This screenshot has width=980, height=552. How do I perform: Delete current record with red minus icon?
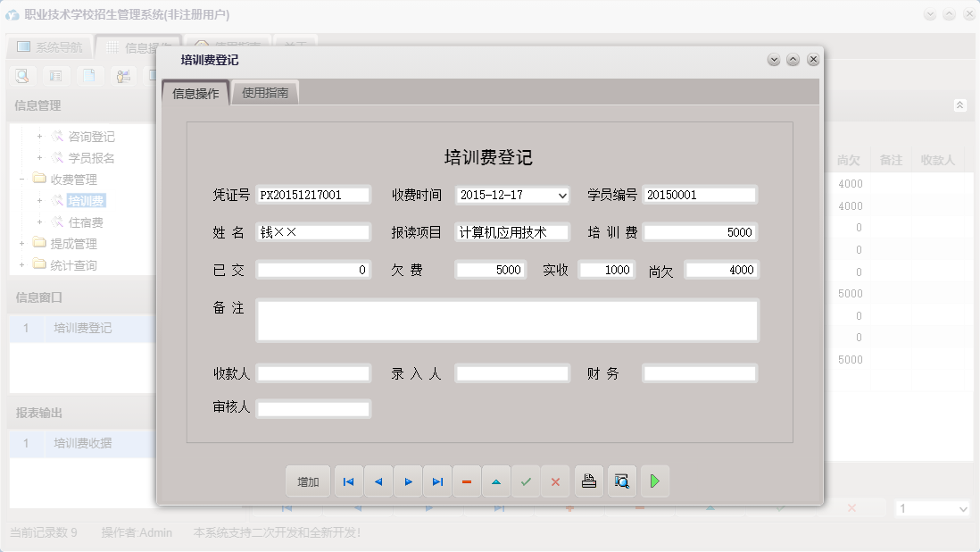point(467,481)
